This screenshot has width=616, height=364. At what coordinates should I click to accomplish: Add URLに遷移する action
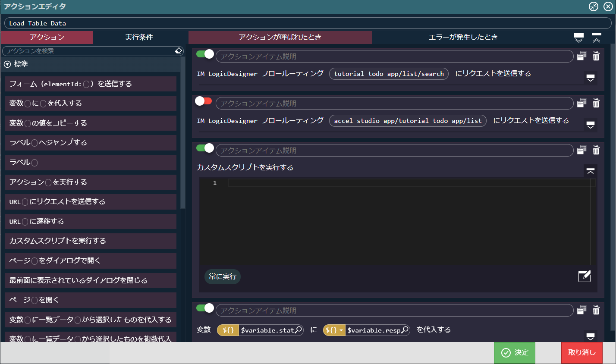coord(91,221)
